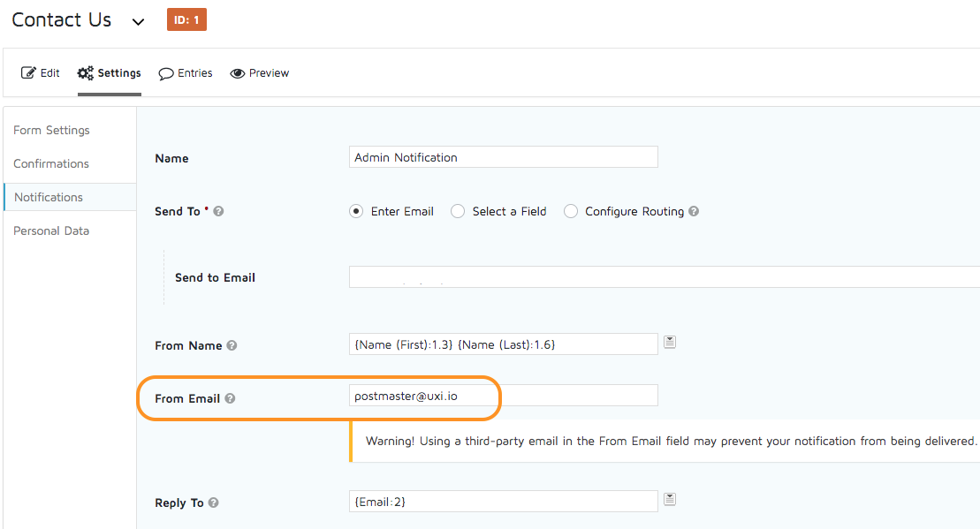
Task: Click the Reply To label
Action: (179, 503)
